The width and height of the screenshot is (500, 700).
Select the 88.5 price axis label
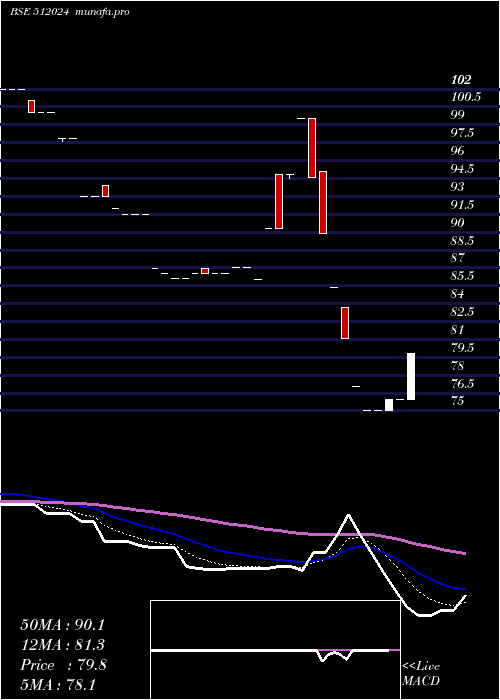(462, 240)
